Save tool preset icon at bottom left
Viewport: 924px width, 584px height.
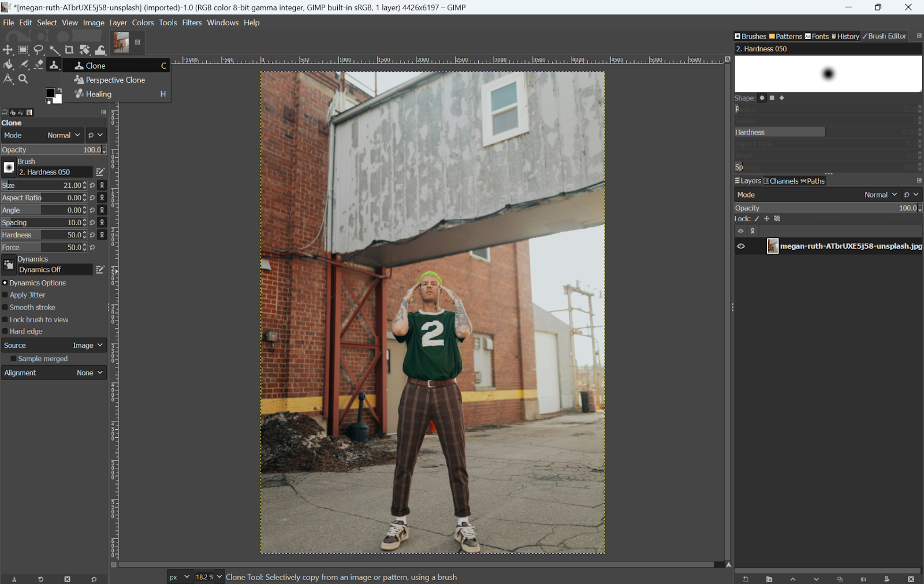pos(14,579)
